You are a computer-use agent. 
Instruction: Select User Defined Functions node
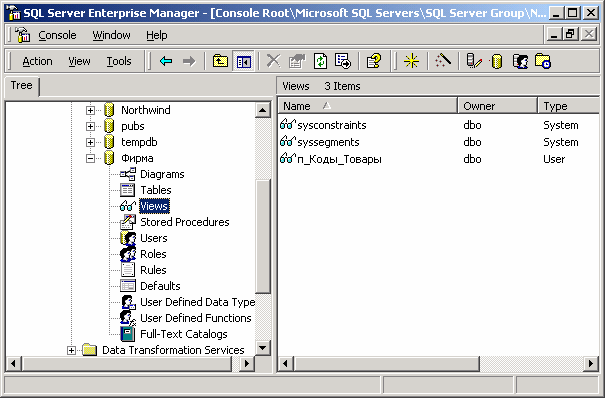point(196,318)
